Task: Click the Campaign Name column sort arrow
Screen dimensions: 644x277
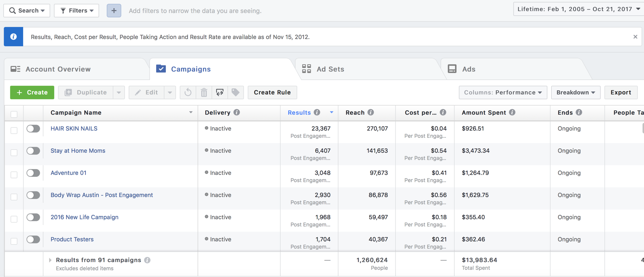Action: point(191,112)
